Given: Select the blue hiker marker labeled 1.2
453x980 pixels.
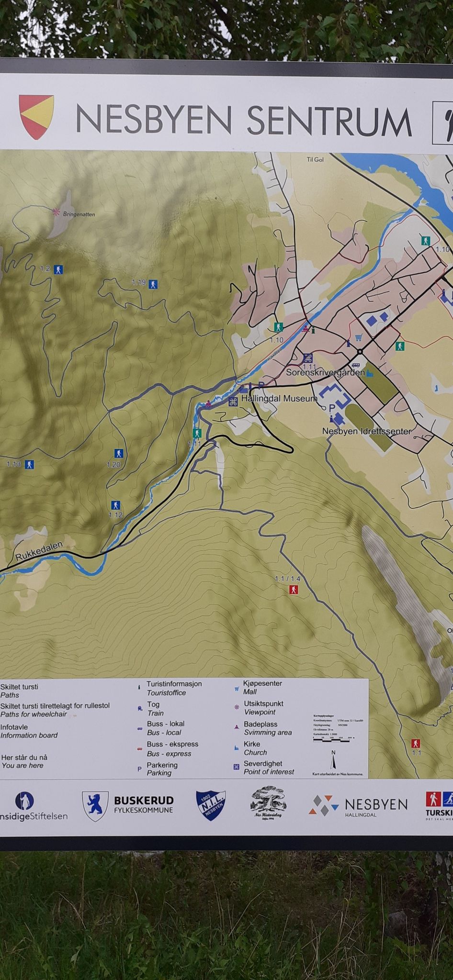Looking at the screenshot, I should pos(58,269).
